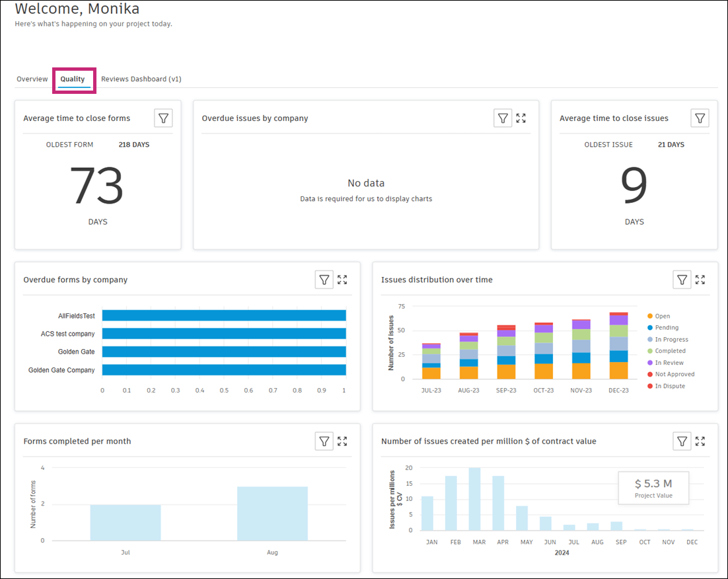
Task: Toggle the In Review legend entry
Action: click(666, 362)
